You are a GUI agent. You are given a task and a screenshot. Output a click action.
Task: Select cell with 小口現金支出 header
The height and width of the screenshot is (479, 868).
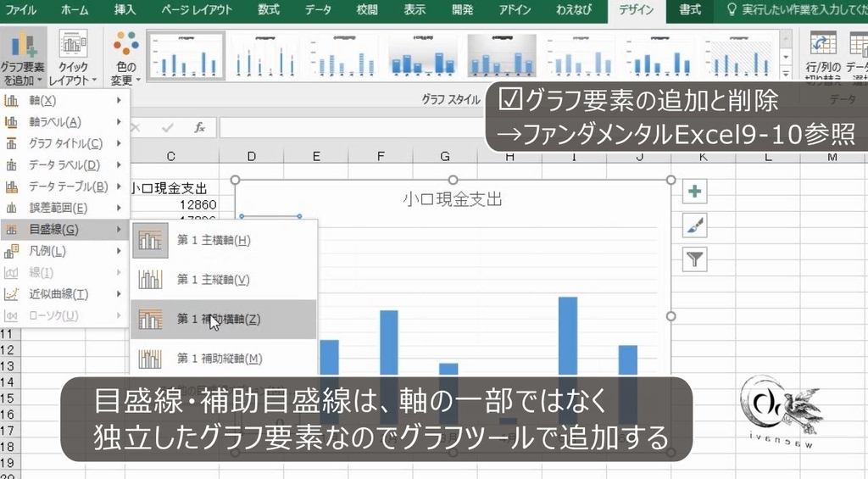click(x=173, y=188)
